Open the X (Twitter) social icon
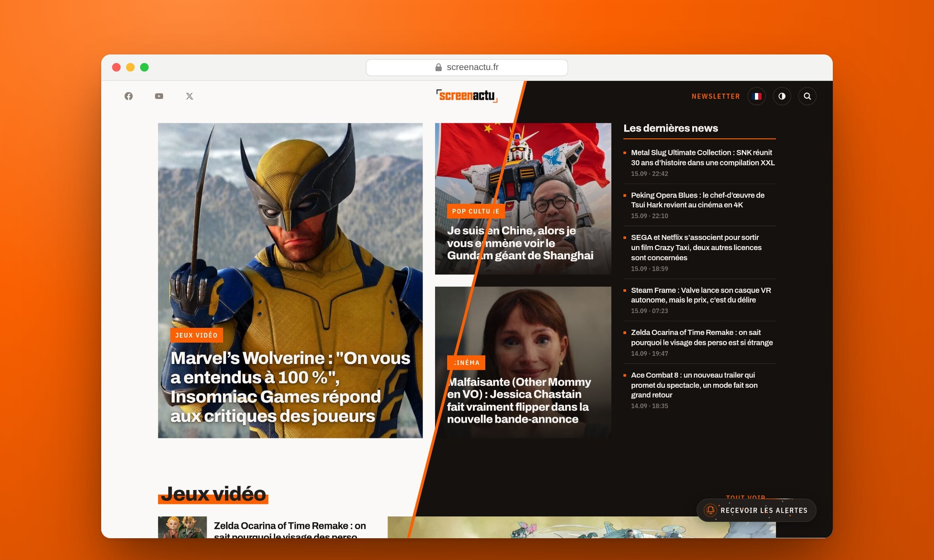 click(190, 96)
